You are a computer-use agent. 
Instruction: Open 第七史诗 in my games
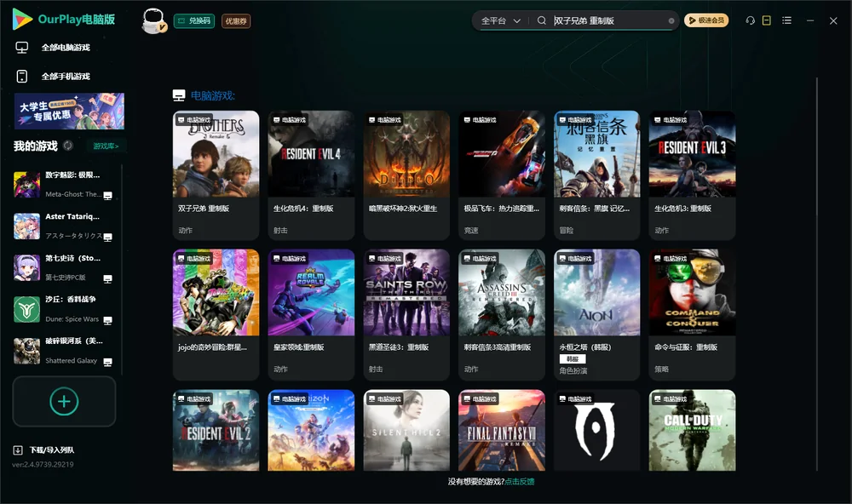(x=64, y=267)
